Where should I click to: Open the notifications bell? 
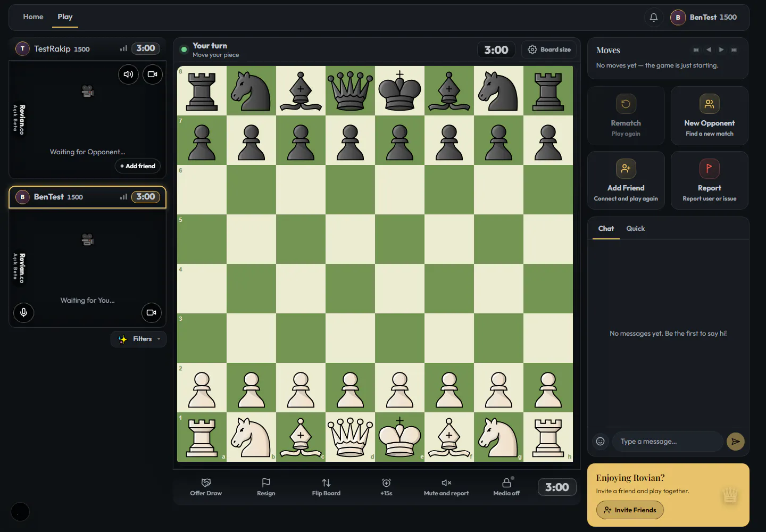tap(654, 18)
